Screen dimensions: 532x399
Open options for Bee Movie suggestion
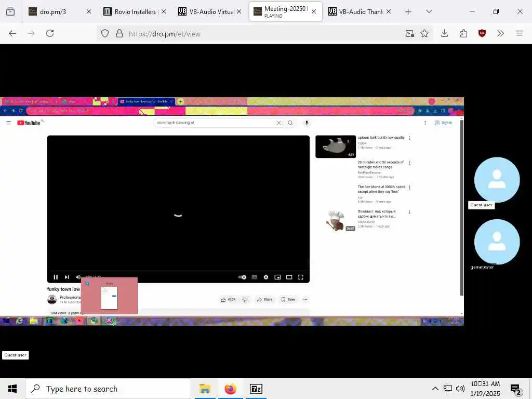point(410,187)
